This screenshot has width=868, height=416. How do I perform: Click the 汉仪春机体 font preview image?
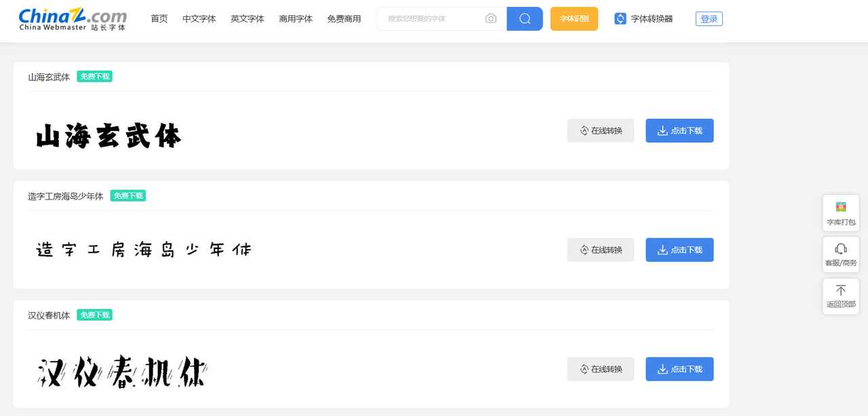(122, 371)
